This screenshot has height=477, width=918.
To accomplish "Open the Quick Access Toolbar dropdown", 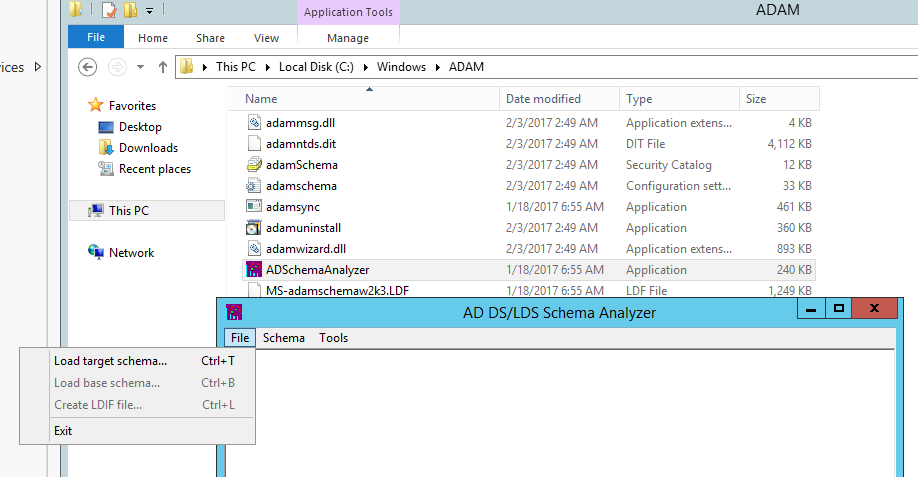I will [150, 11].
